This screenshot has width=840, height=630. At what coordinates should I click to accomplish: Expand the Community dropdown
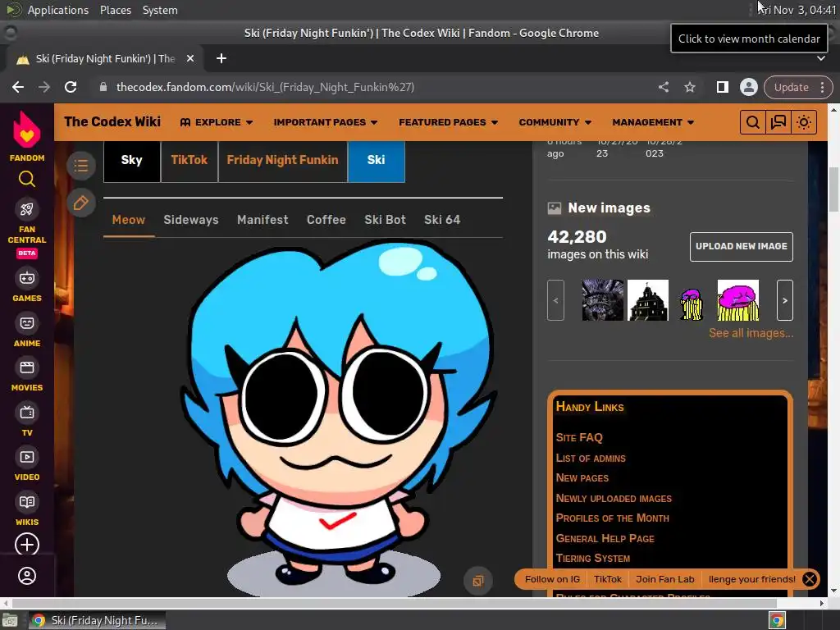point(555,122)
